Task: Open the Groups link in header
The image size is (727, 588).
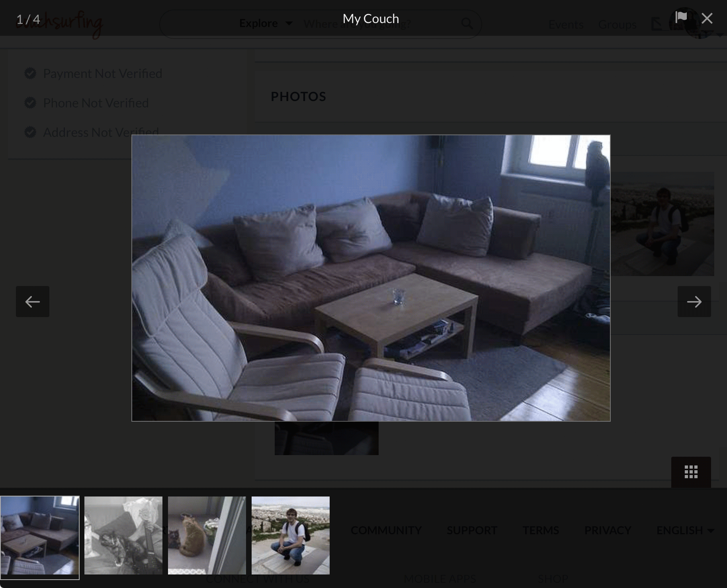Action: coord(618,25)
